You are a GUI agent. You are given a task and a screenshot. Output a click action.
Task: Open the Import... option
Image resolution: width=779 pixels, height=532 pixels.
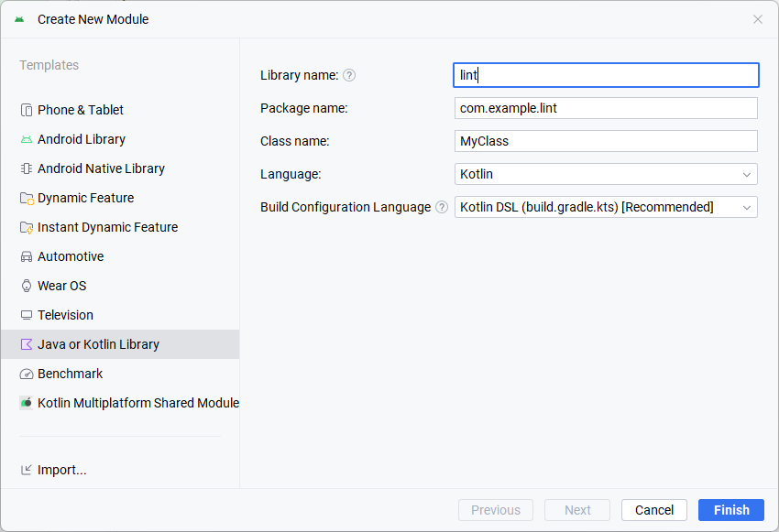[61, 470]
